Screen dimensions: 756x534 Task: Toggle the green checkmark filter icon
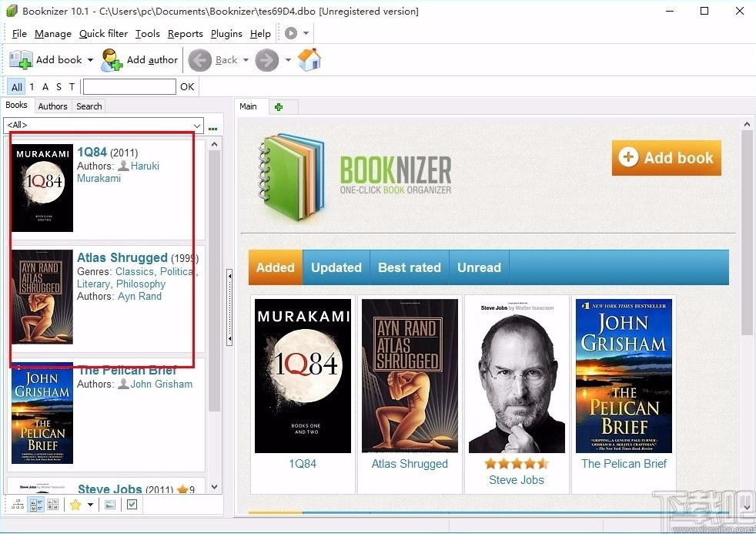coord(131,505)
